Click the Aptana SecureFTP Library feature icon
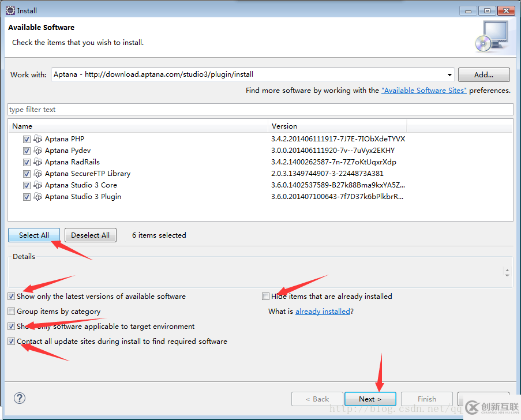The height and width of the screenshot is (420, 521). pyautogui.click(x=38, y=174)
